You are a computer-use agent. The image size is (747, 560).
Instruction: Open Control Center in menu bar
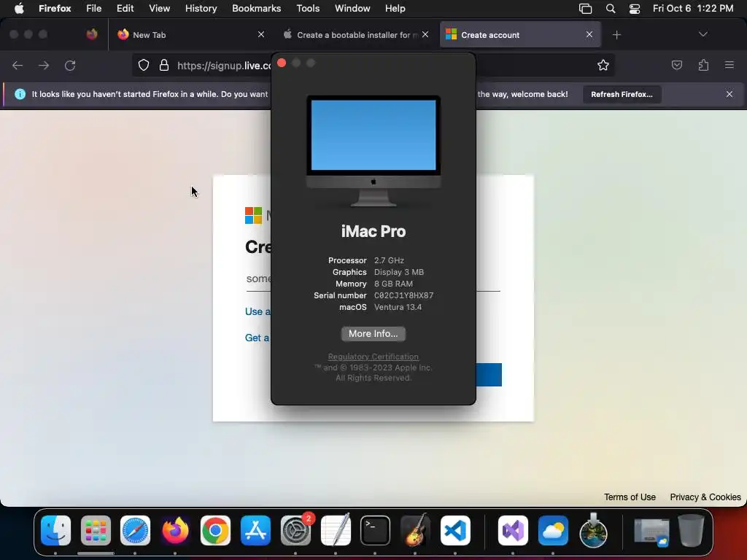(635, 9)
